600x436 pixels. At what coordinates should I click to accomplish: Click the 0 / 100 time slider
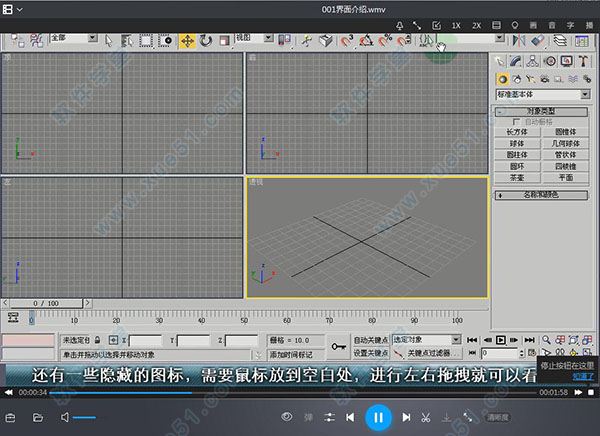(46, 304)
